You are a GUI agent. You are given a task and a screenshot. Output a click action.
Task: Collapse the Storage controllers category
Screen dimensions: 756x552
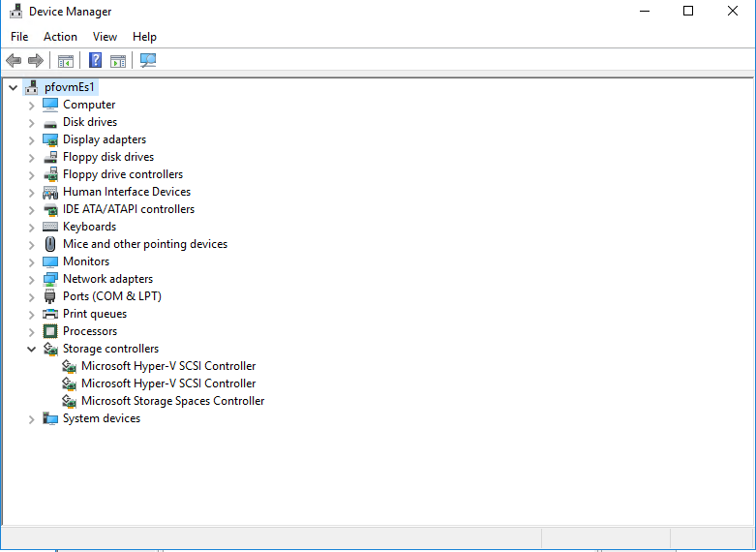click(31, 349)
